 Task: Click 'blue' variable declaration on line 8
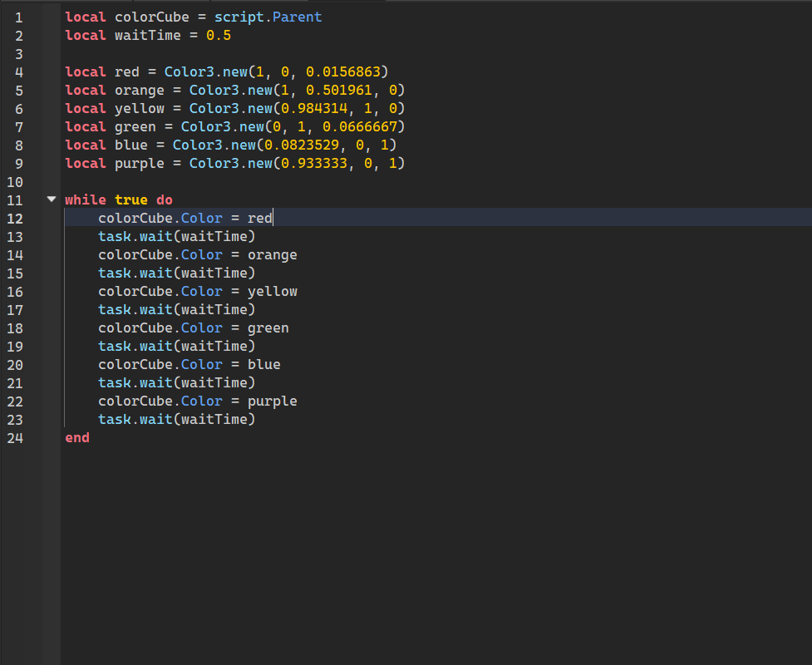131,145
